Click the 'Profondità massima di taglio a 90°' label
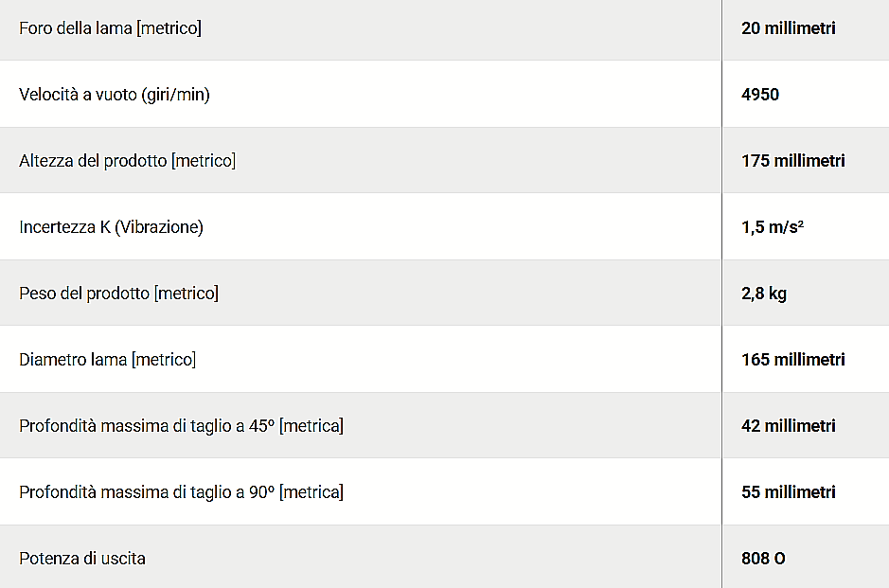 coord(181,492)
